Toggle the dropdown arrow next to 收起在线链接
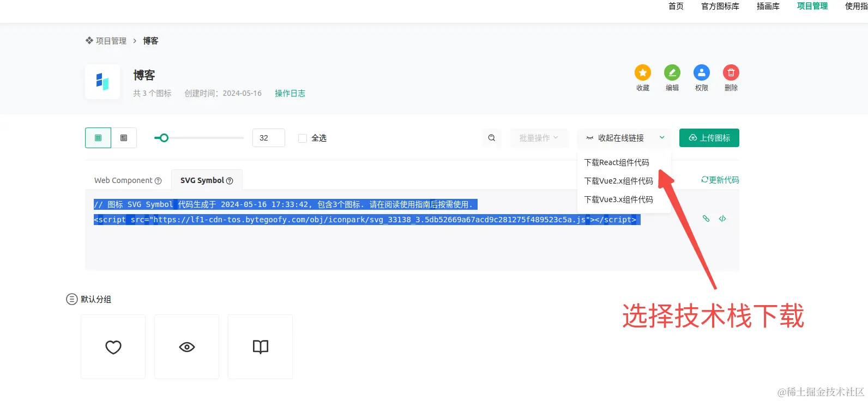868x401 pixels. pos(662,138)
